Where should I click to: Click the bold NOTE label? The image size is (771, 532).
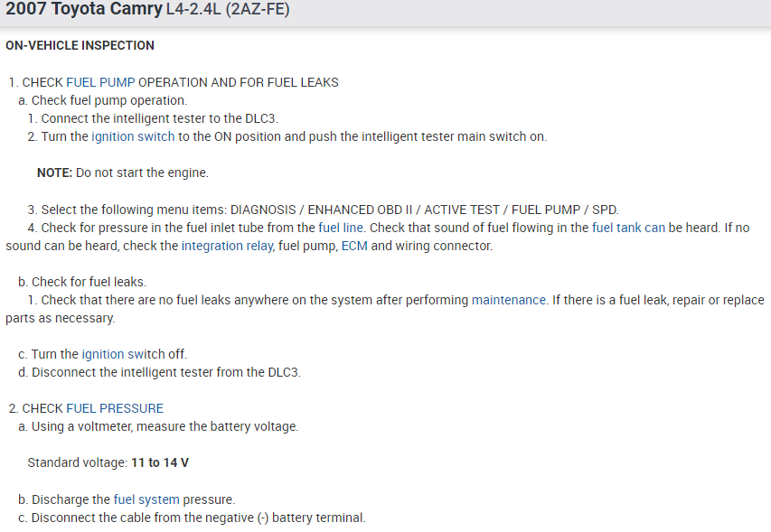[x=54, y=173]
